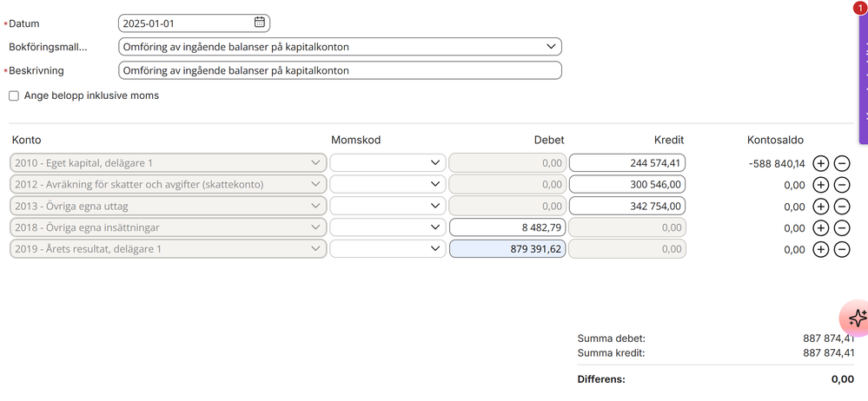Open Momskod dropdown for account 2019
The width and height of the screenshot is (868, 401).
coord(388,249)
